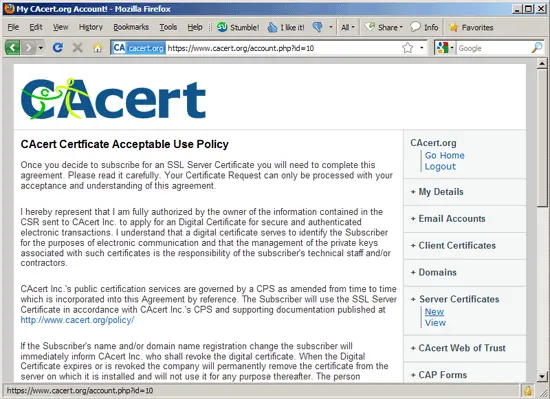This screenshot has width=550, height=399.
Task: Click the Firefox icon in title bar
Action: [x=9, y=8]
